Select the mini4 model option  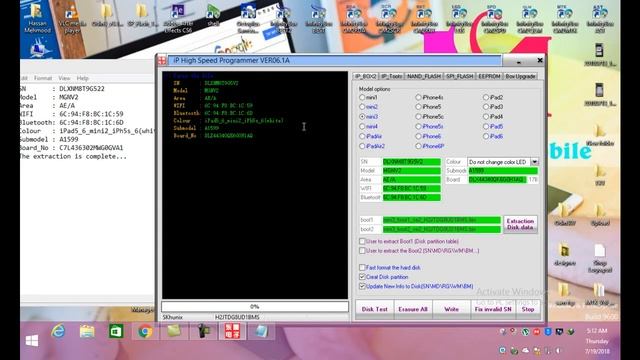coord(362,127)
